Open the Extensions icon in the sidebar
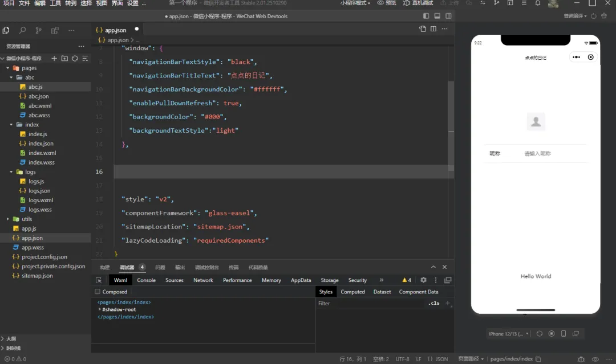Screen dimensions: 616x364 click(x=55, y=30)
